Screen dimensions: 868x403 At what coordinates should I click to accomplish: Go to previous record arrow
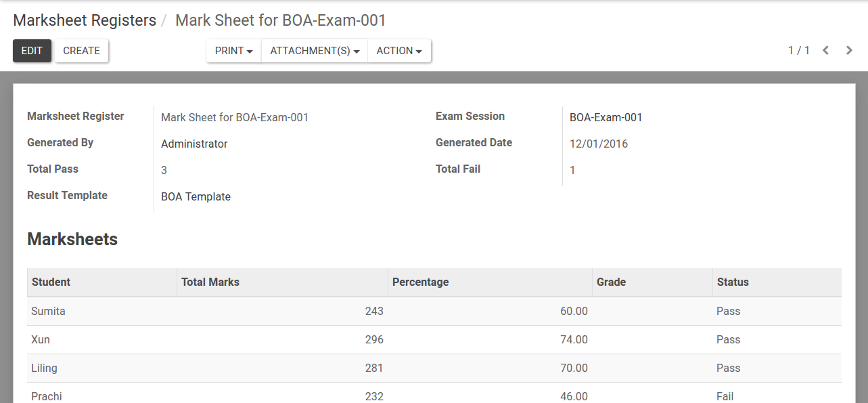point(825,50)
